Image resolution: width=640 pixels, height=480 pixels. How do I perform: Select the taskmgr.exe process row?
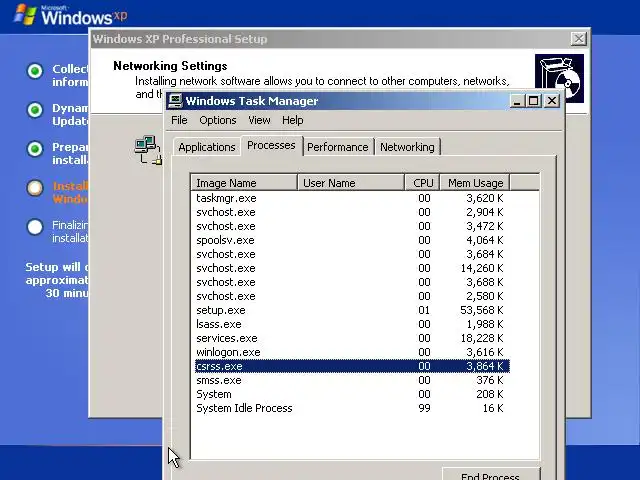352,198
